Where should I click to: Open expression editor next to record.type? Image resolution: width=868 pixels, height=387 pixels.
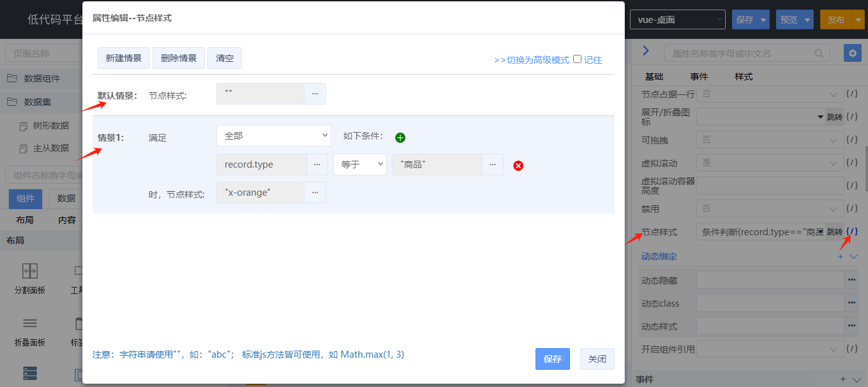tap(317, 164)
